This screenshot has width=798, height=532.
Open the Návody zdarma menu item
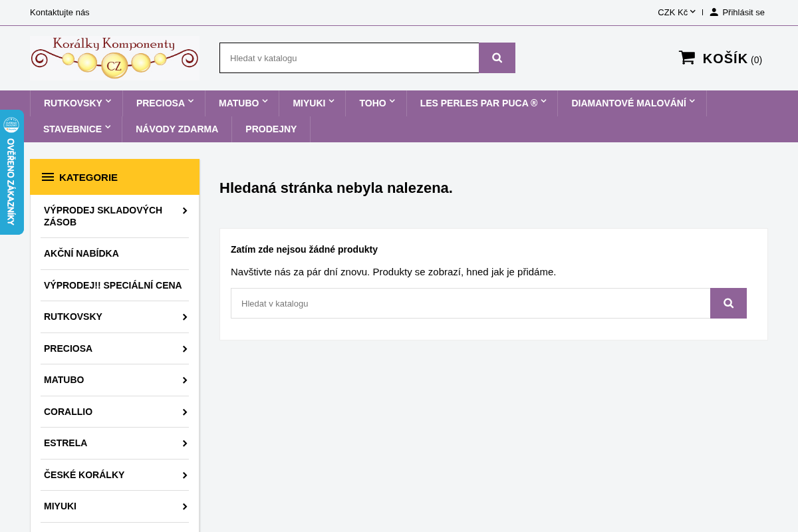click(x=177, y=129)
